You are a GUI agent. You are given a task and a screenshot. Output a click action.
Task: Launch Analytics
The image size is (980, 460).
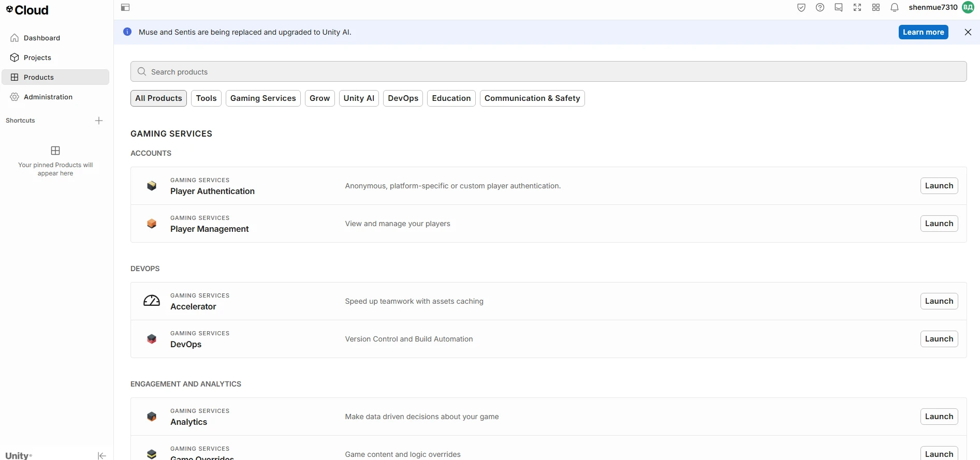click(x=939, y=417)
